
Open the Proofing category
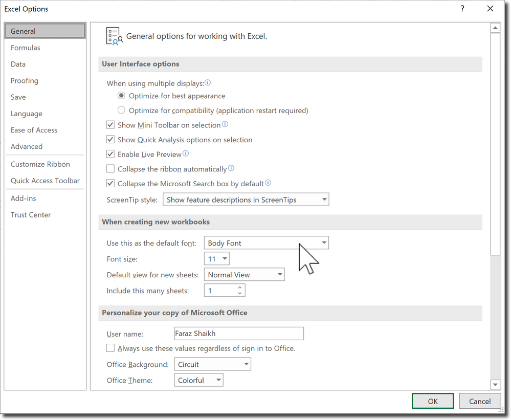45,80
